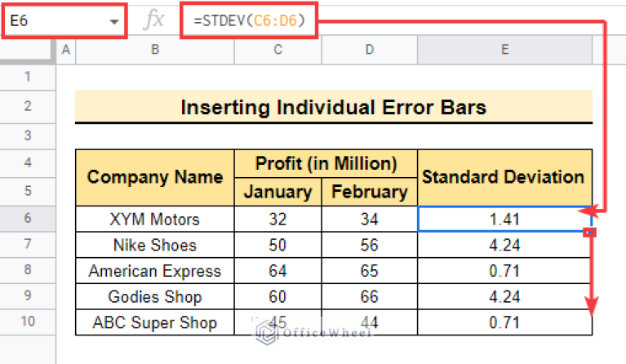
Task: Select the 'February' header cell
Action: (370, 192)
